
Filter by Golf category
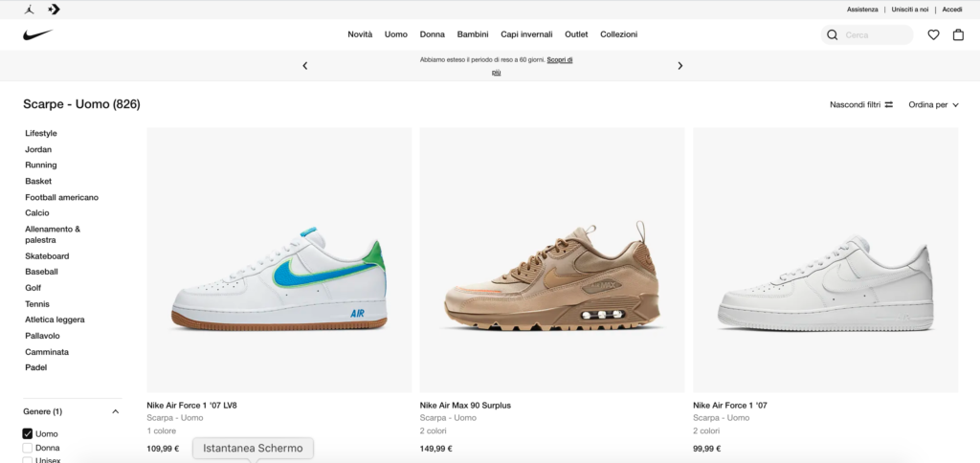(33, 288)
